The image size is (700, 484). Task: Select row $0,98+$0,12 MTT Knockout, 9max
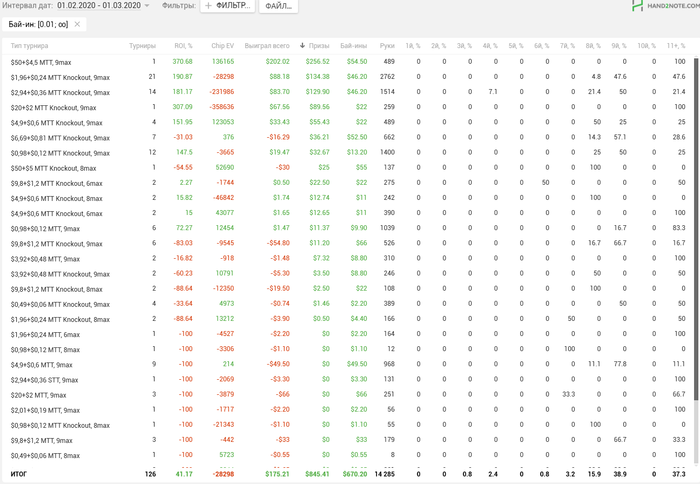[x=348, y=153]
